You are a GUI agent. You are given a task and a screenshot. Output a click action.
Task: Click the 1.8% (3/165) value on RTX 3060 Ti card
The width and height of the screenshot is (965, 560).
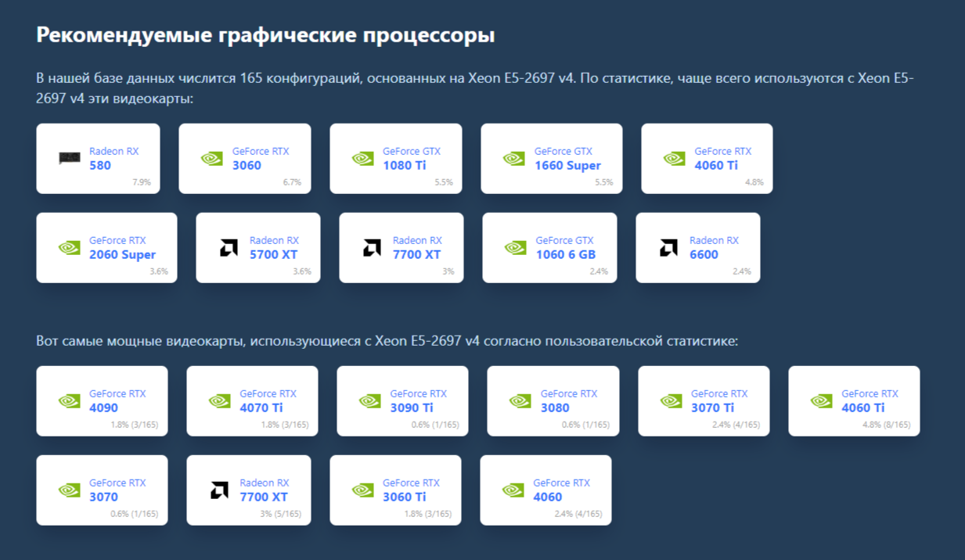[428, 514]
